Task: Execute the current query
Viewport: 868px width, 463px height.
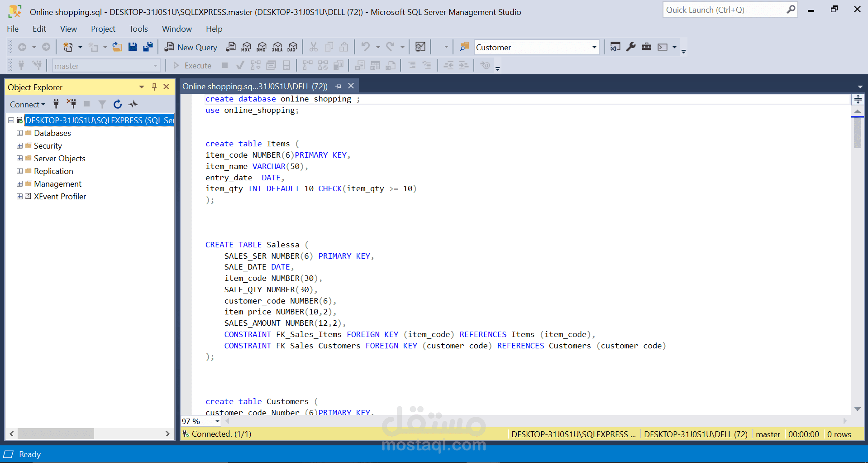Action: tap(192, 66)
